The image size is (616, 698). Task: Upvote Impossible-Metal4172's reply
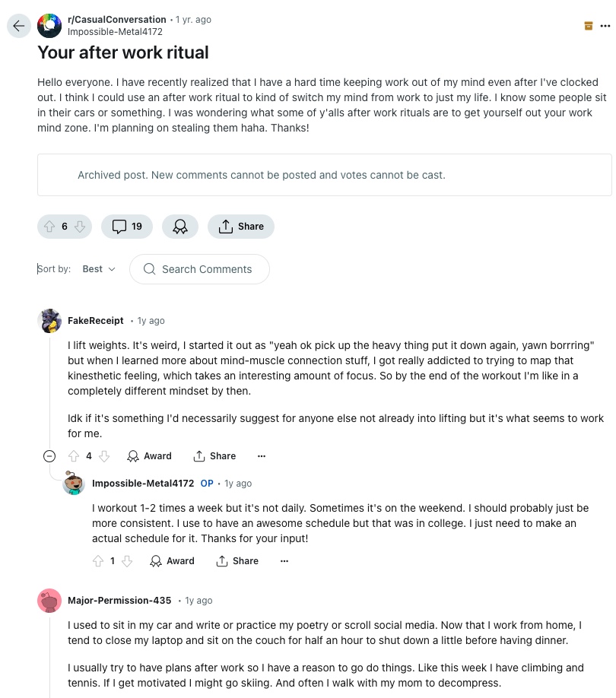click(98, 561)
